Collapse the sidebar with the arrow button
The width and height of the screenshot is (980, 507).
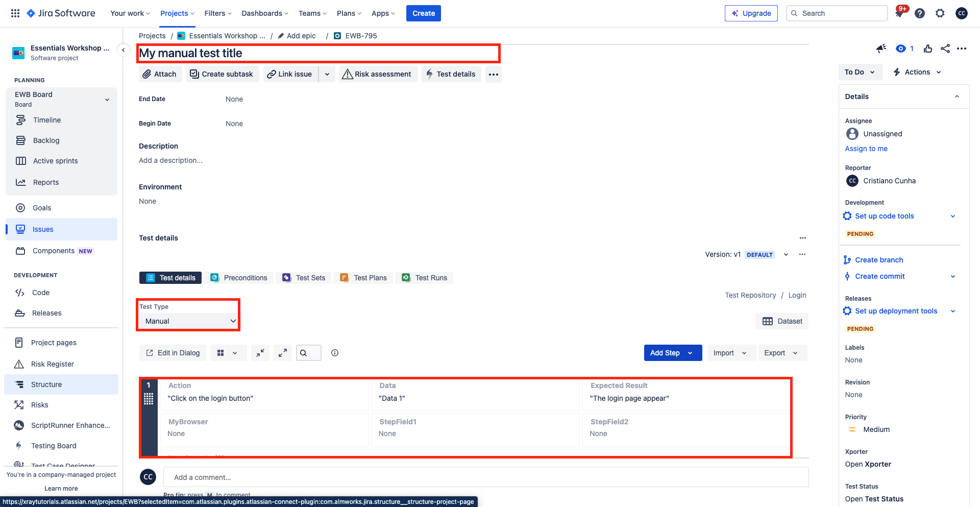coord(123,50)
